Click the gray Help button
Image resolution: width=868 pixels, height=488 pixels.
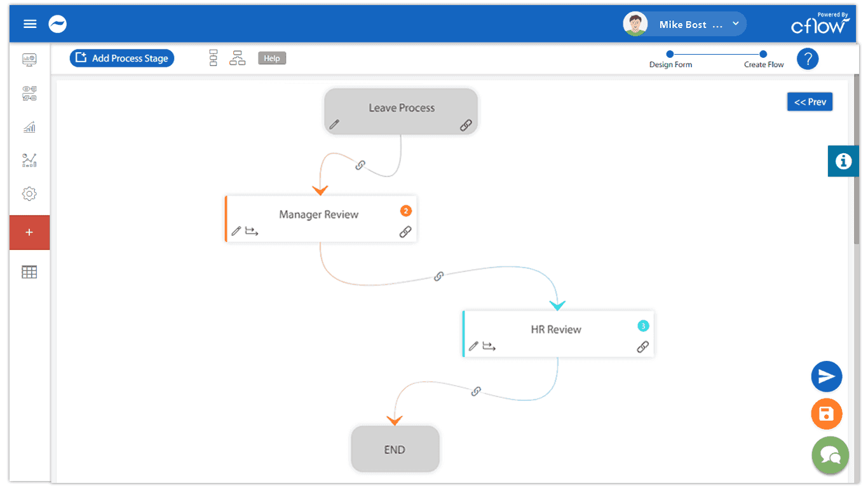(x=272, y=58)
